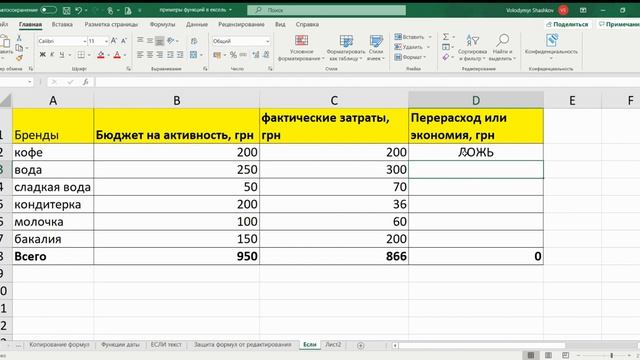Click Найти и выделить magnifier icon
This screenshot has width=640, height=360.
[502, 41]
